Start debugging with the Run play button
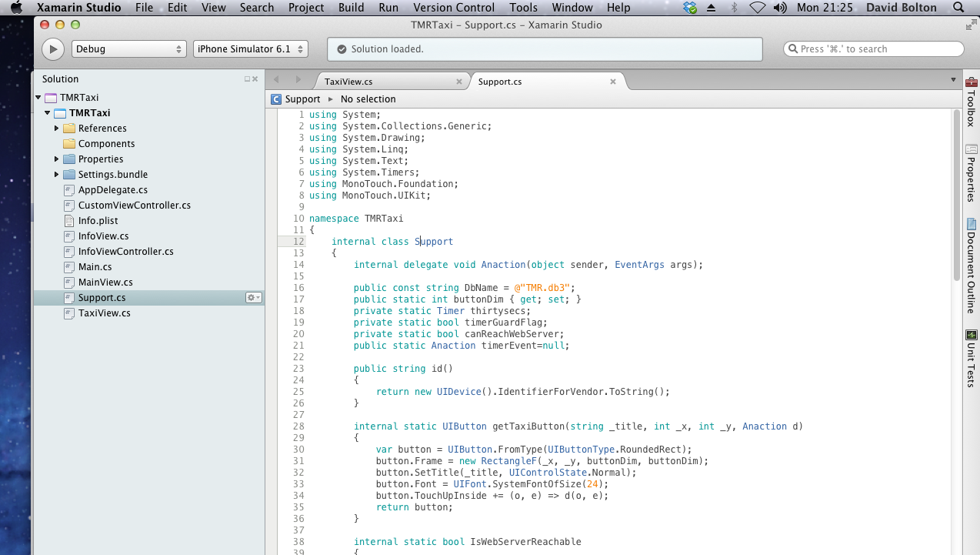The width and height of the screenshot is (980, 555). (52, 49)
